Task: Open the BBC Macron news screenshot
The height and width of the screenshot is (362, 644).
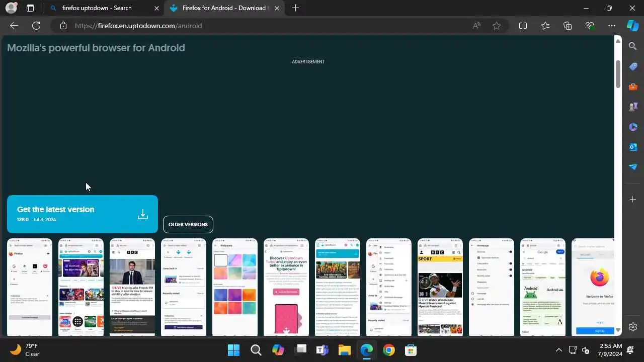Action: point(132,287)
